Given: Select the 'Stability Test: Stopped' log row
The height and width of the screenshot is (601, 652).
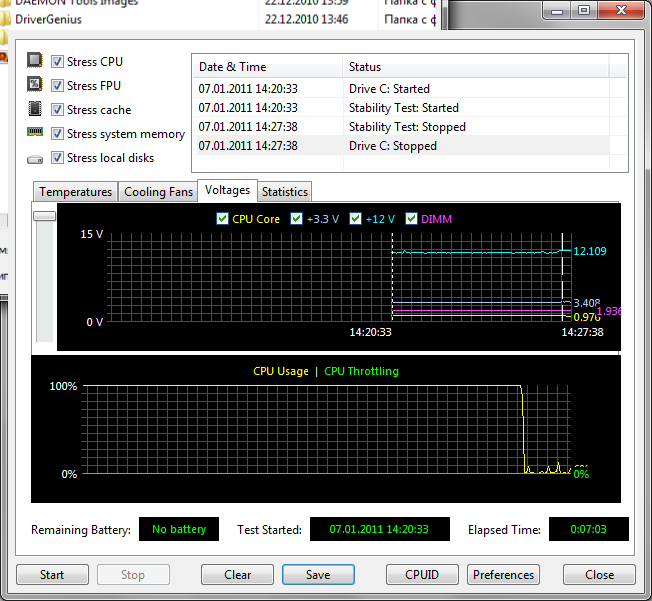Looking at the screenshot, I should click(401, 127).
